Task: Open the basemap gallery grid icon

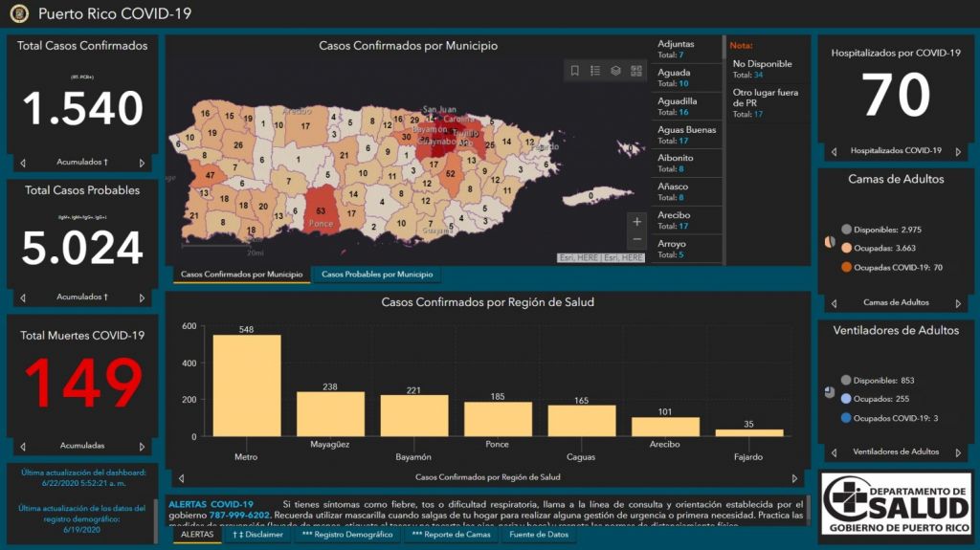Action: (x=636, y=71)
